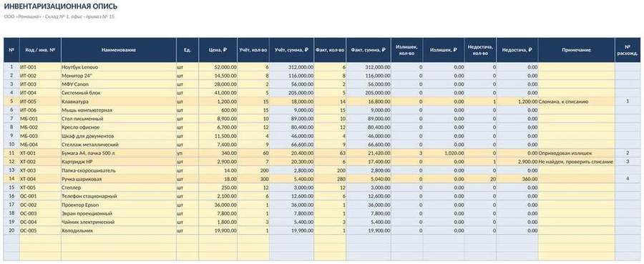Click the item name 'Холодильник'
The image size is (644, 264).
pyautogui.click(x=119, y=231)
